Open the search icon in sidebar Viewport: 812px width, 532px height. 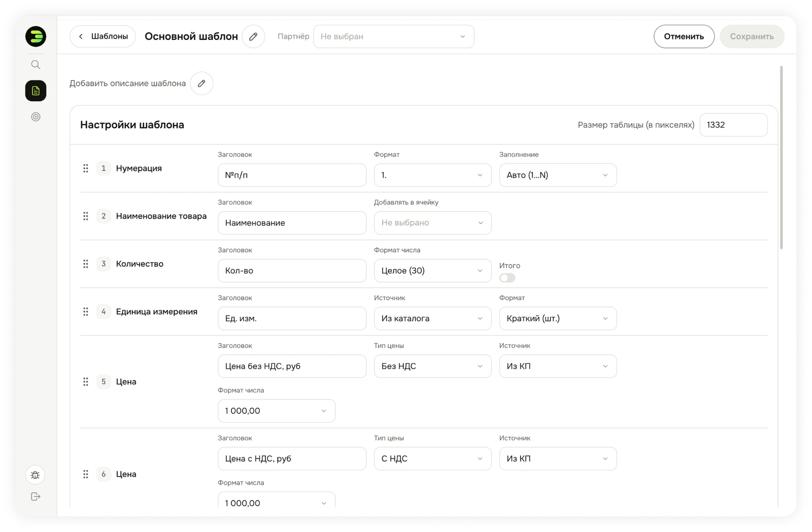tap(36, 65)
